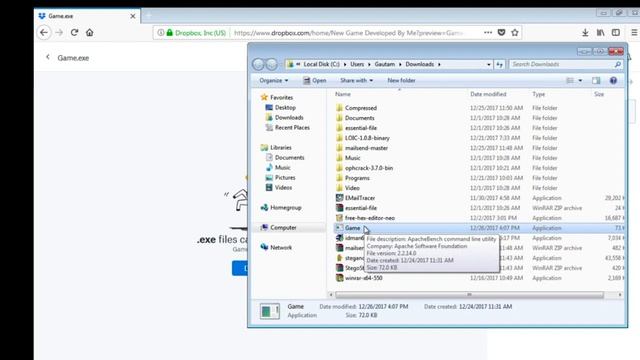The width and height of the screenshot is (640, 360).
Task: Click the change view icon in Explorer
Action: pos(570,80)
